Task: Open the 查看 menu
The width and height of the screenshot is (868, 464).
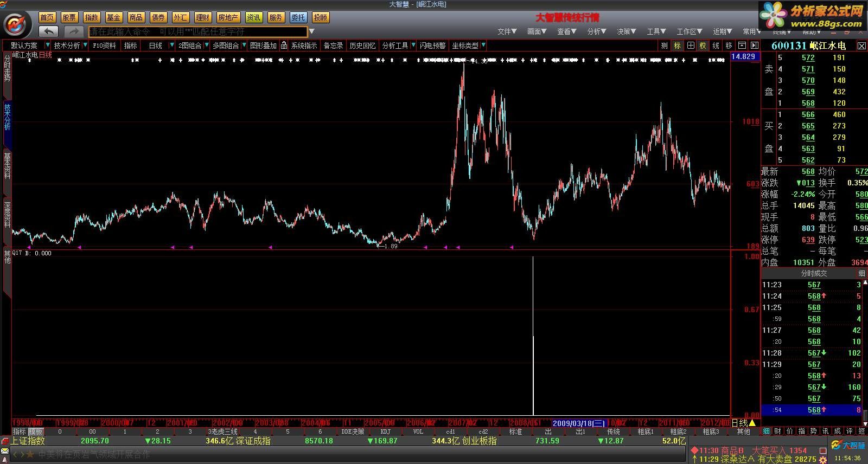Action: pos(567,31)
